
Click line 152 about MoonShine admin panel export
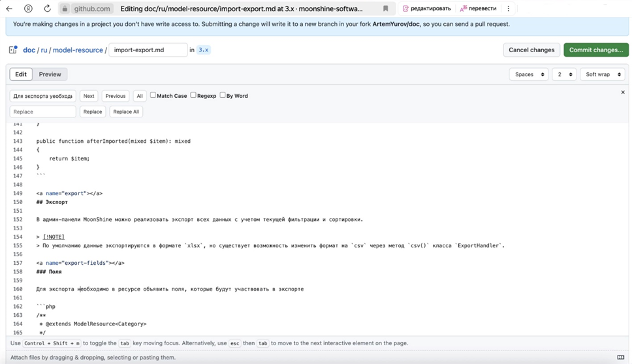point(200,219)
